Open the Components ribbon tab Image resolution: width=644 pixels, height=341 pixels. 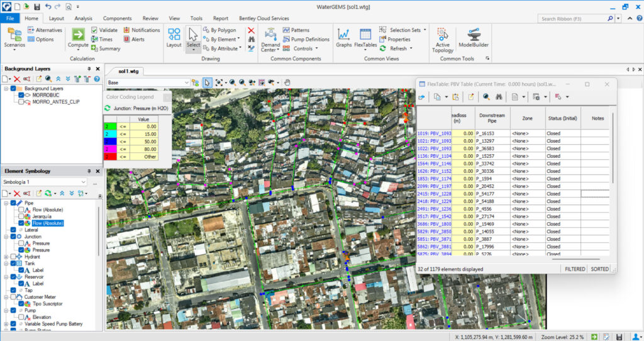117,19
